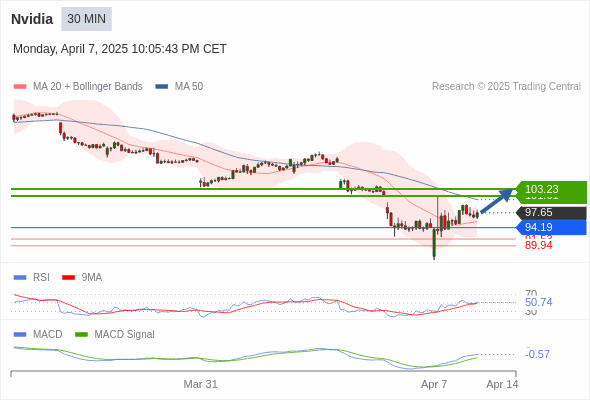Toggle the RSI legend entry
Viewport: 590px width, 400px height.
click(32, 277)
